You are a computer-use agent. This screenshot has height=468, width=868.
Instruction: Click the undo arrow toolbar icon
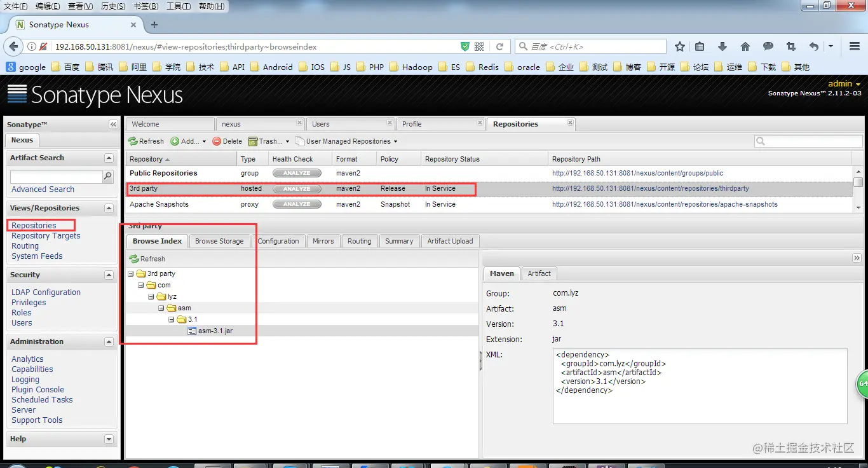pos(814,46)
